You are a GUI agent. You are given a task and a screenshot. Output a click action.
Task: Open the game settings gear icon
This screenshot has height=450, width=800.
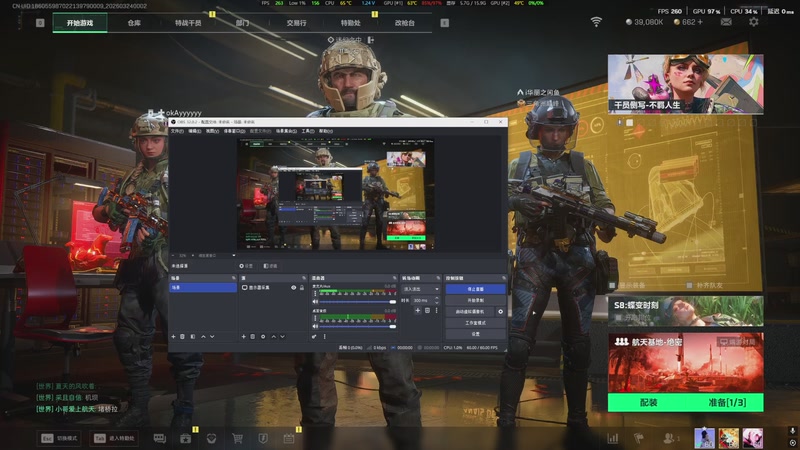754,22
